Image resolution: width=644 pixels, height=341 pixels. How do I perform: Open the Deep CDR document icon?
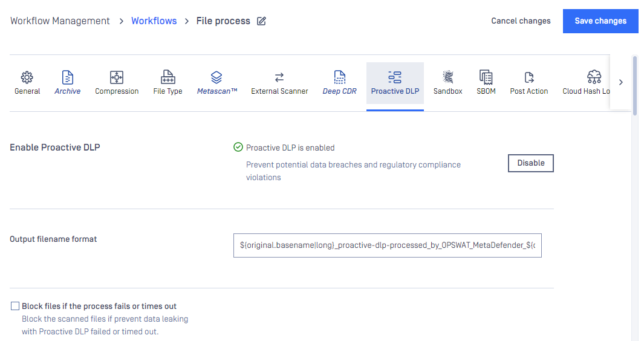(340, 77)
